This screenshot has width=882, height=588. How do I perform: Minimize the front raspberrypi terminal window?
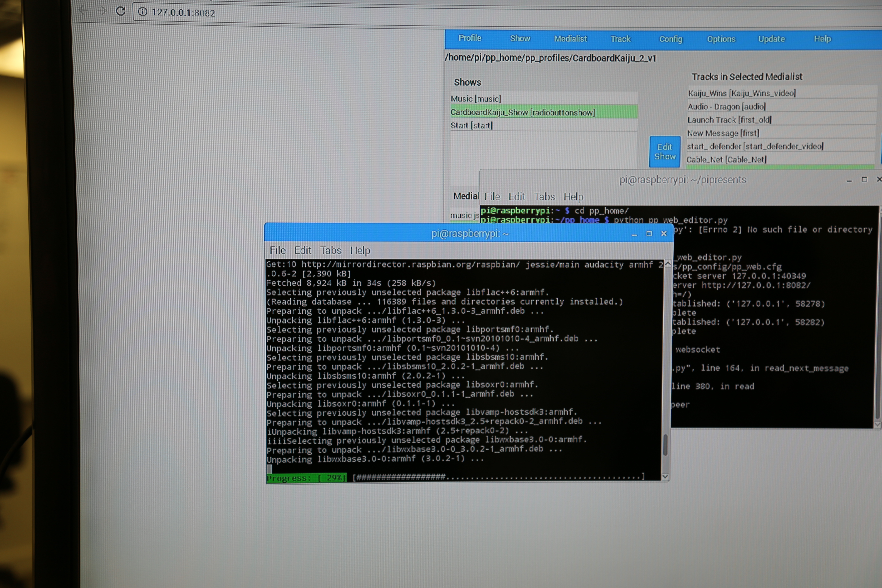point(634,234)
